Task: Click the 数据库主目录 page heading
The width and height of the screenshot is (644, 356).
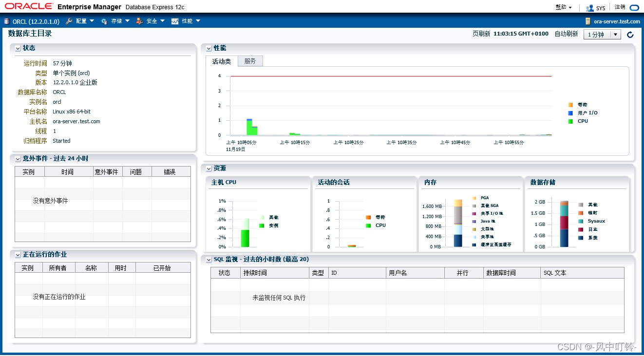Action: click(30, 34)
